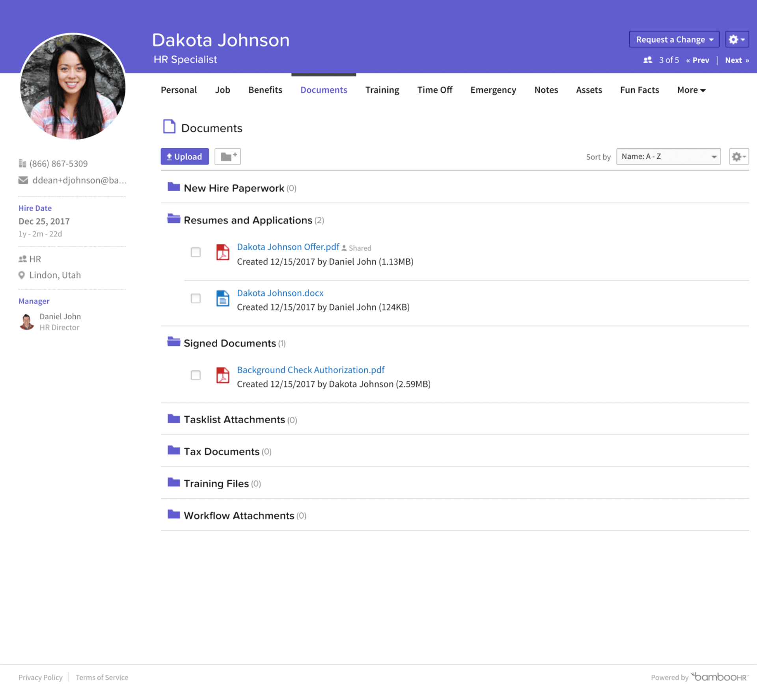Click the Shared person icon next to Offer.pdf

click(x=344, y=248)
